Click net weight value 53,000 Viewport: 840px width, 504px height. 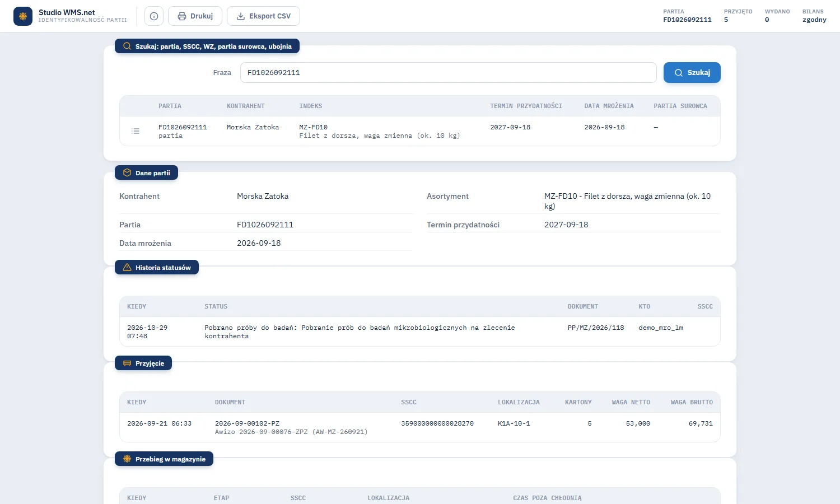638,423
